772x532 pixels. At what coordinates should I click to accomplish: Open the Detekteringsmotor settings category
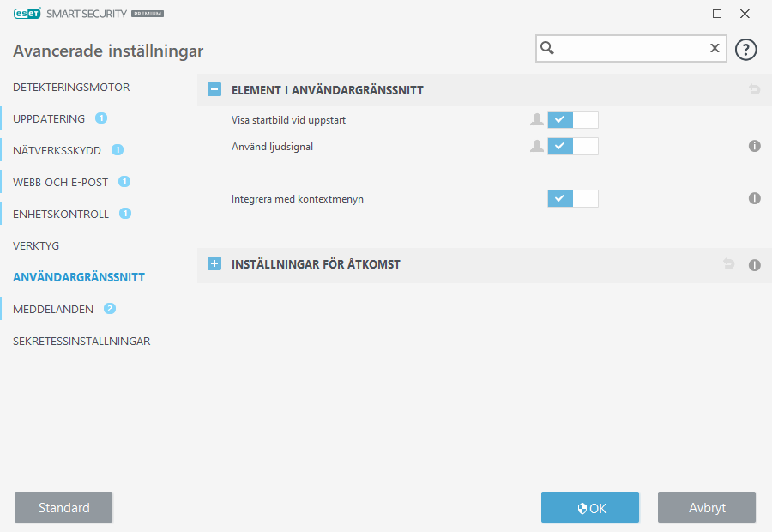71,88
